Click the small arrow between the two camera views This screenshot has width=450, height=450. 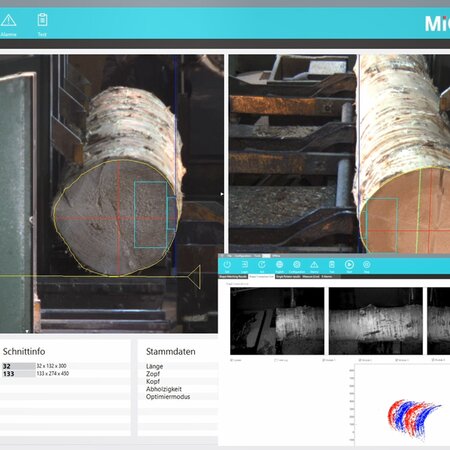[222, 194]
